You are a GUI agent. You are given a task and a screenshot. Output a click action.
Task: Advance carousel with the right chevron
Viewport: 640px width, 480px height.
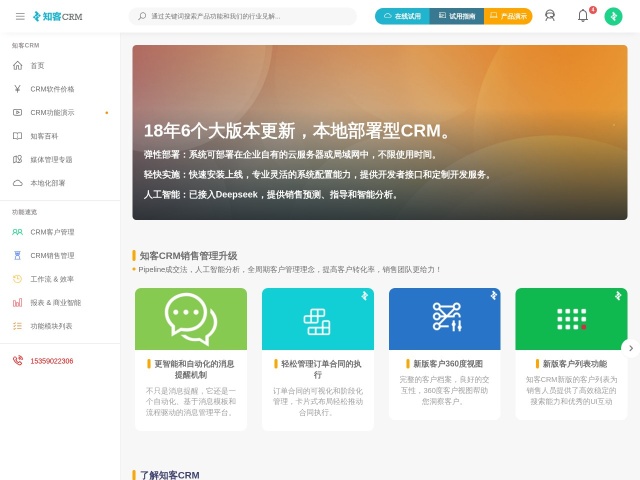[631, 348]
